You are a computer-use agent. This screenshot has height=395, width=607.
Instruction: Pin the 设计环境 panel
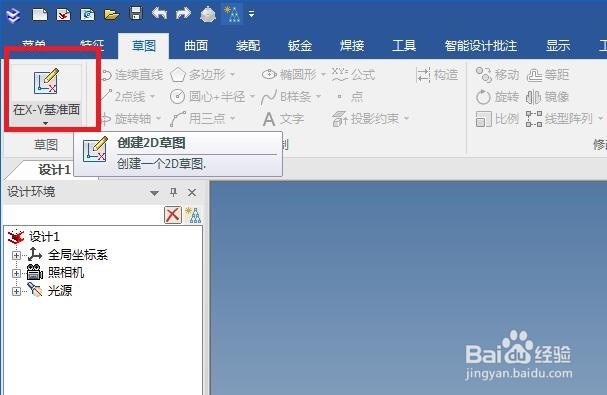pos(173,192)
